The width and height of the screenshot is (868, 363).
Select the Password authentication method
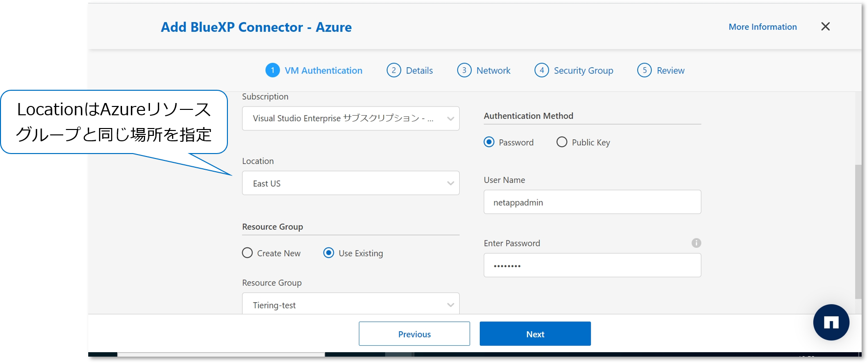tap(489, 142)
